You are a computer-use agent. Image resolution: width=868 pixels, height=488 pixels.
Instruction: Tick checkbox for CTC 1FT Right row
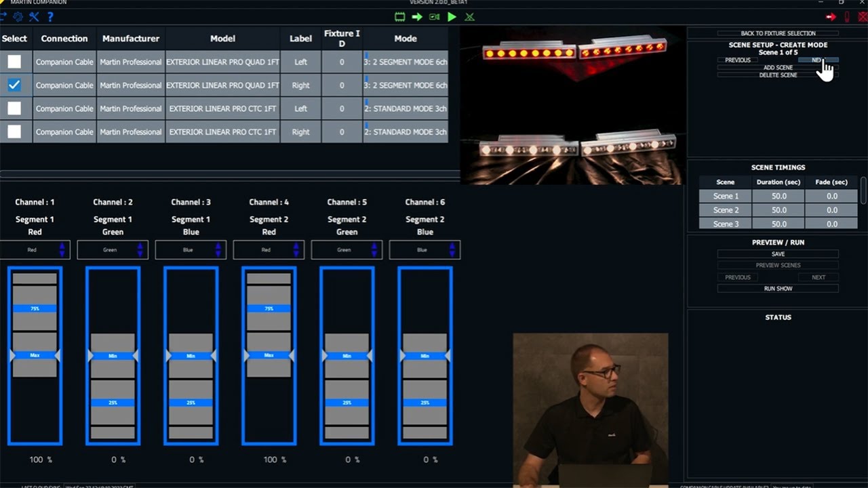tap(14, 131)
